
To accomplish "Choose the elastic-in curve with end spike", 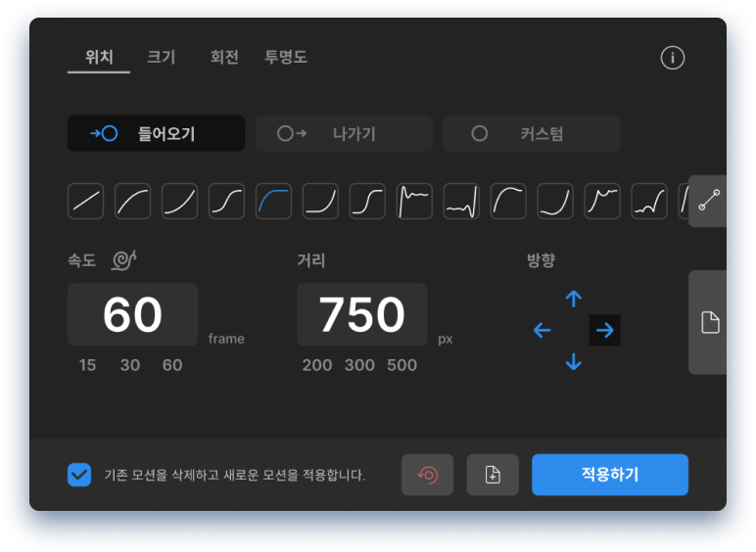I will pyautogui.click(x=461, y=201).
